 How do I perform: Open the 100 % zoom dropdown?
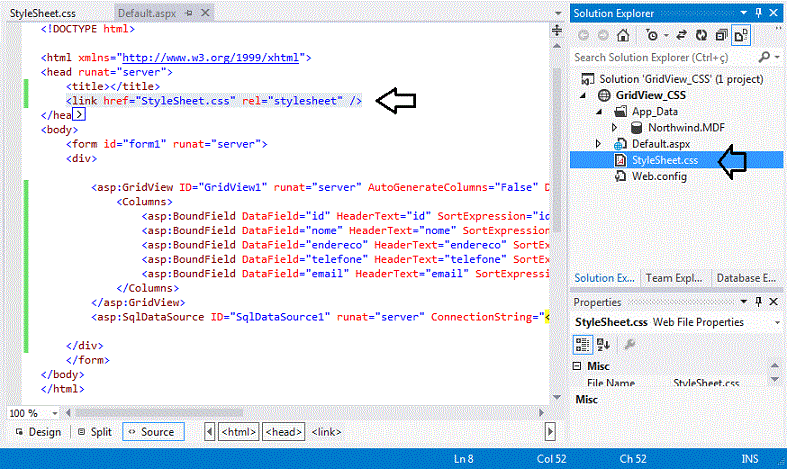tap(55, 413)
